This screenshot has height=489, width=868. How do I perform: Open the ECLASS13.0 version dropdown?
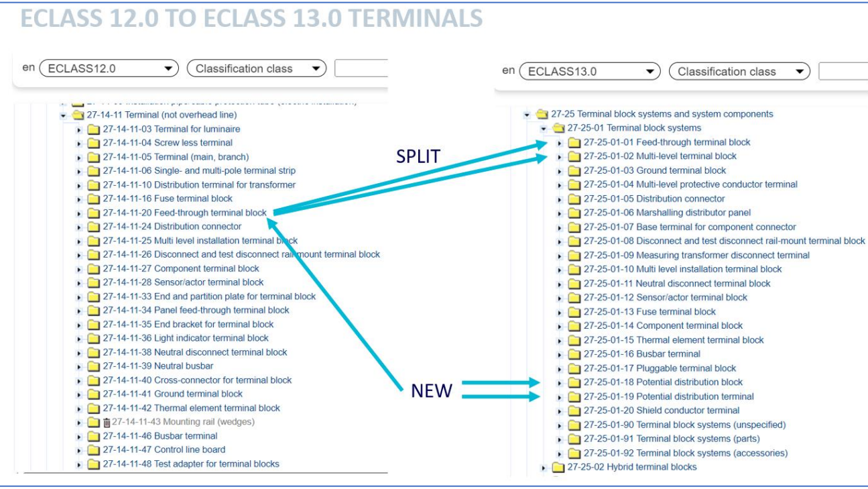point(591,72)
